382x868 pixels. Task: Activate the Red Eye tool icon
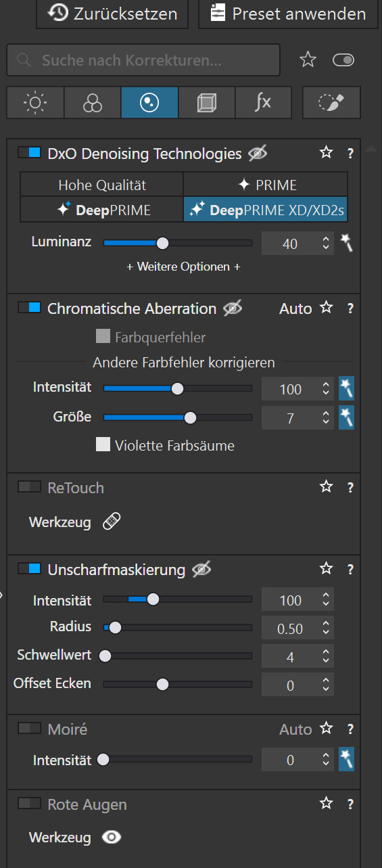(x=112, y=838)
